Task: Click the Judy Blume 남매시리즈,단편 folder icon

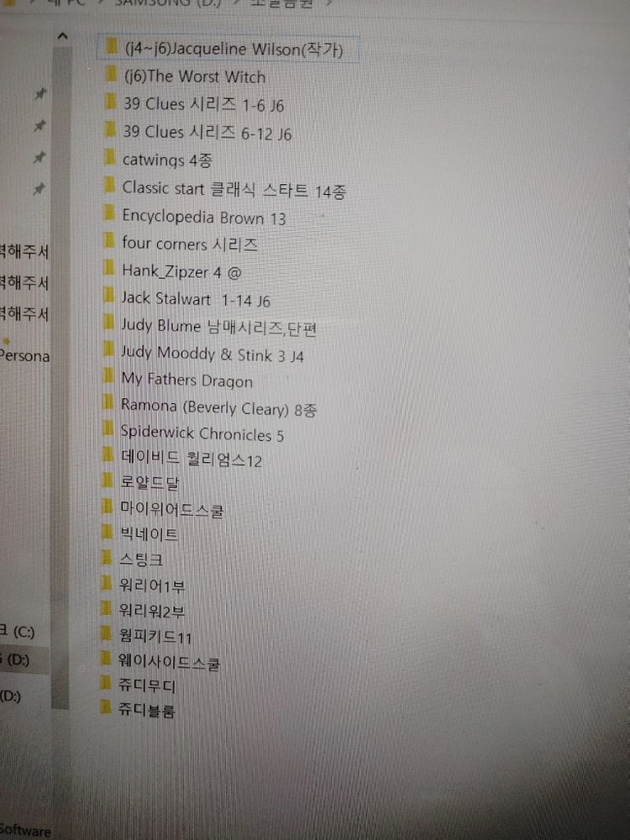Action: click(108, 323)
